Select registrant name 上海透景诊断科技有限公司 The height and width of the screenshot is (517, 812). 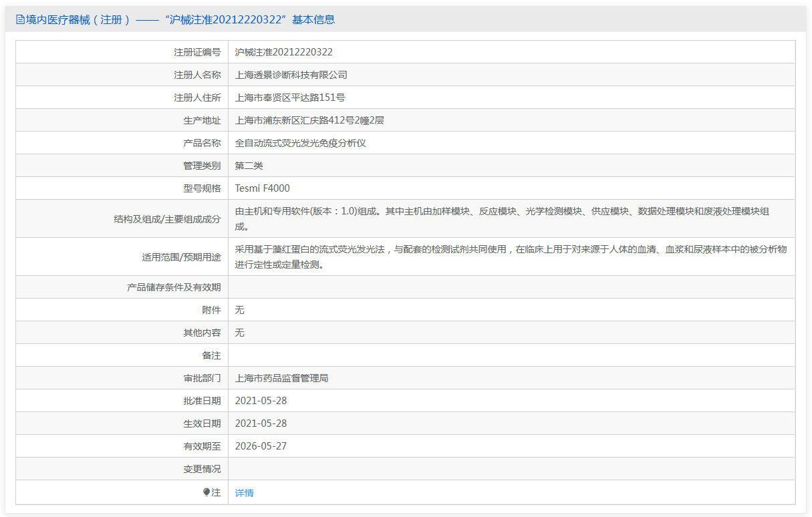[291, 75]
